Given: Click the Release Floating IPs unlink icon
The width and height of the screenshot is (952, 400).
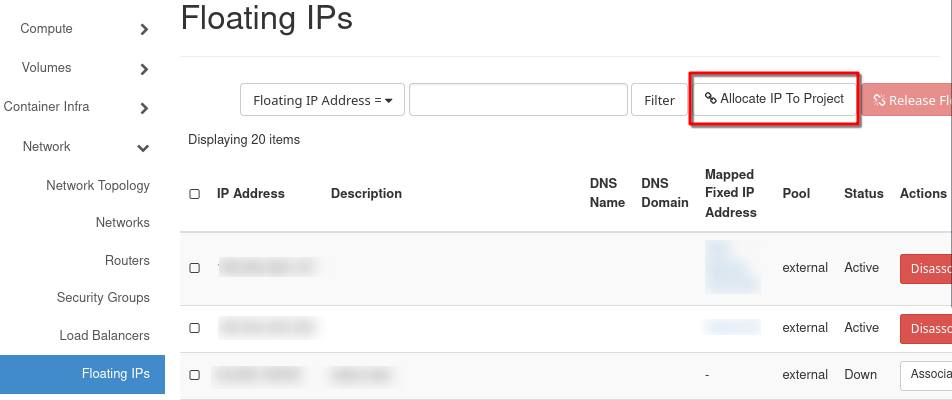Looking at the screenshot, I should (879, 100).
